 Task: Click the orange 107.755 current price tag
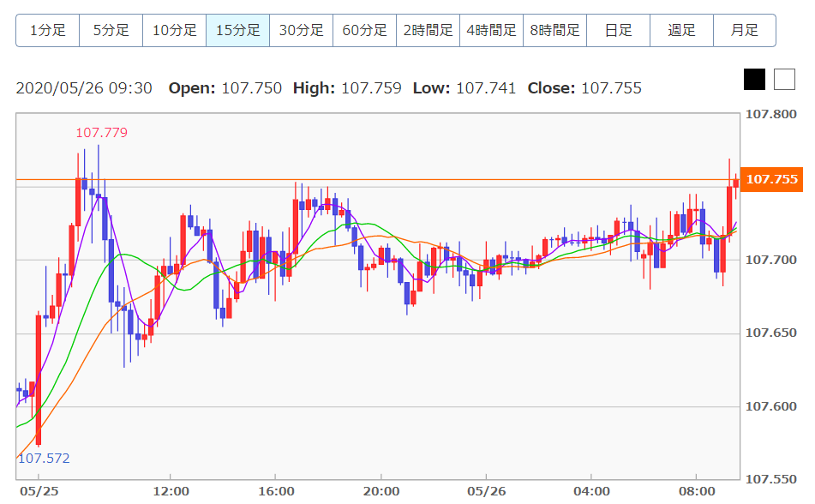point(772,179)
